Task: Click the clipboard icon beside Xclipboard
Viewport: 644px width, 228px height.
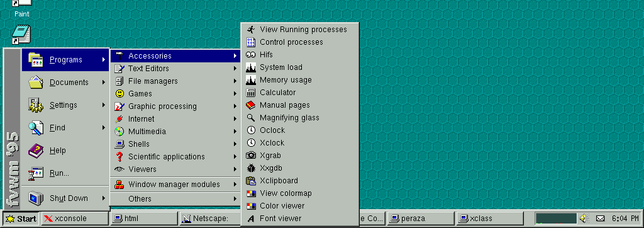Action: pyautogui.click(x=250, y=181)
